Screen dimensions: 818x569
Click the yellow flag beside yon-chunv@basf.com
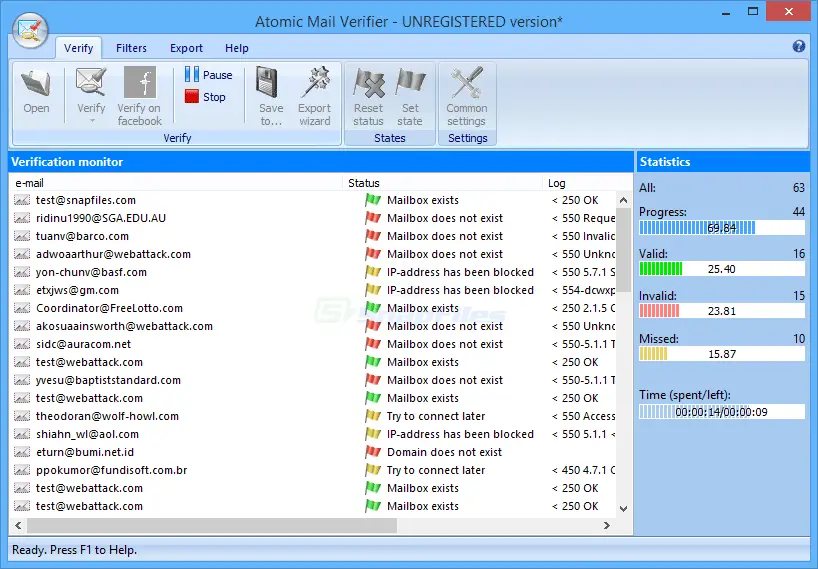pos(373,272)
